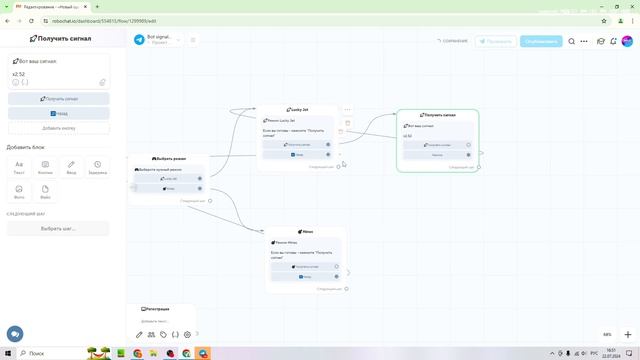The height and width of the screenshot is (360, 640).
Task: Zoom in with the plus button
Action: (628, 334)
